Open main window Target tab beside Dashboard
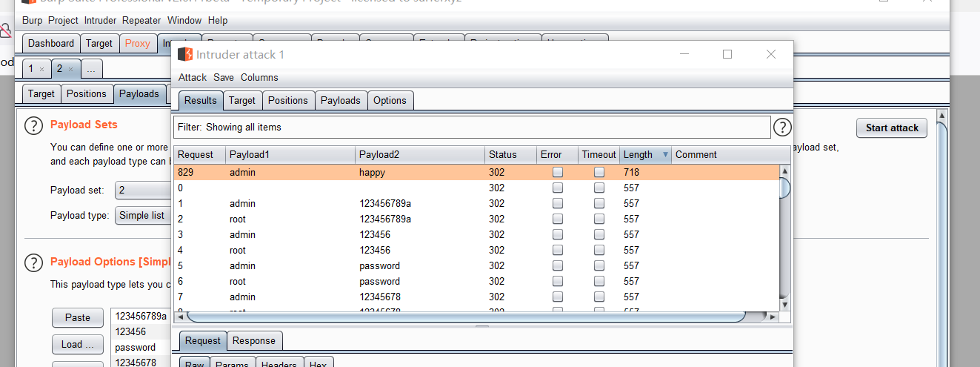This screenshot has height=367, width=980. 99,43
